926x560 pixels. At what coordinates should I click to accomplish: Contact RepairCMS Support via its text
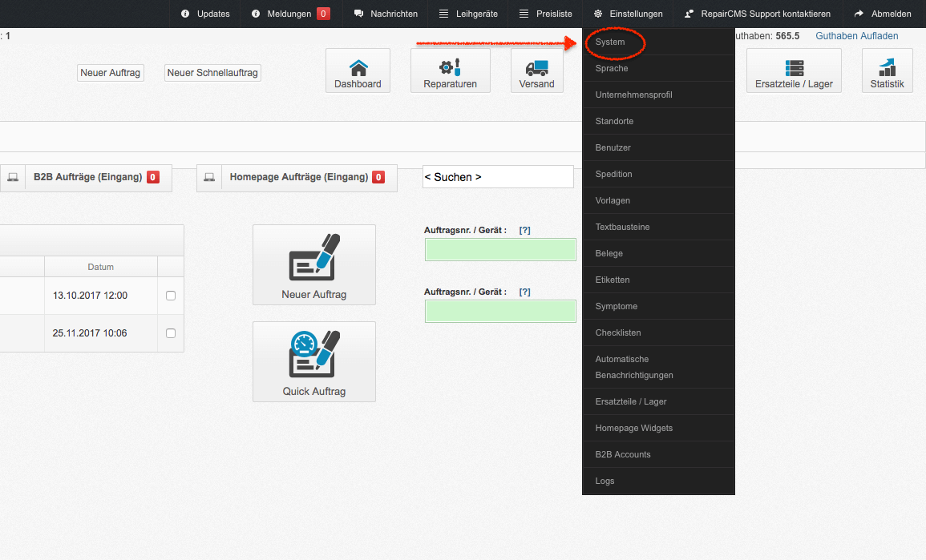coord(766,14)
